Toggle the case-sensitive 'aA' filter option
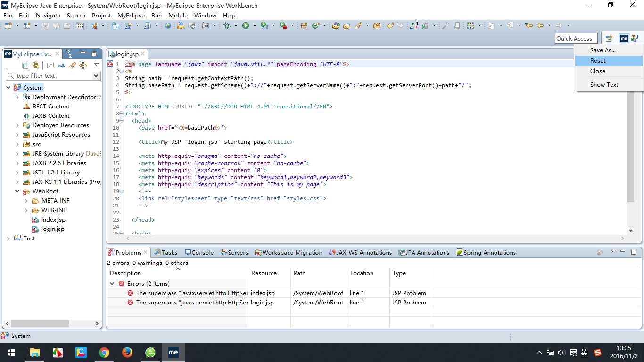This screenshot has width=644, height=362. point(61,65)
